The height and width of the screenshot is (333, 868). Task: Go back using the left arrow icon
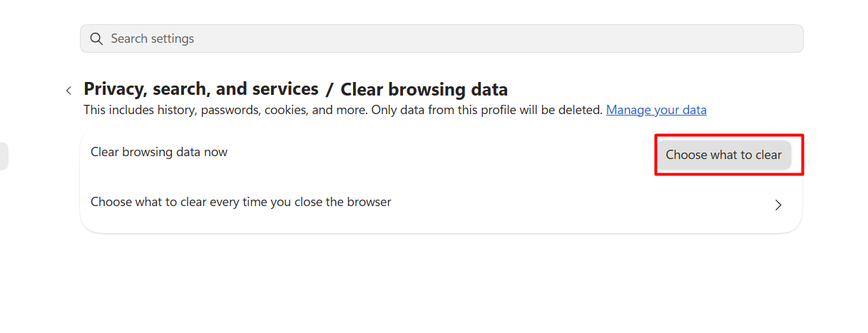(68, 91)
